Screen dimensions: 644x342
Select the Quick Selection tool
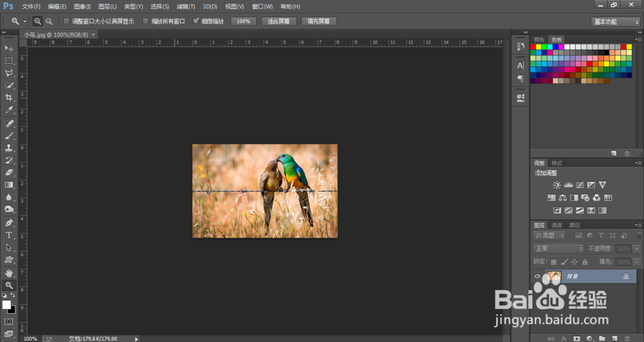pos(8,86)
